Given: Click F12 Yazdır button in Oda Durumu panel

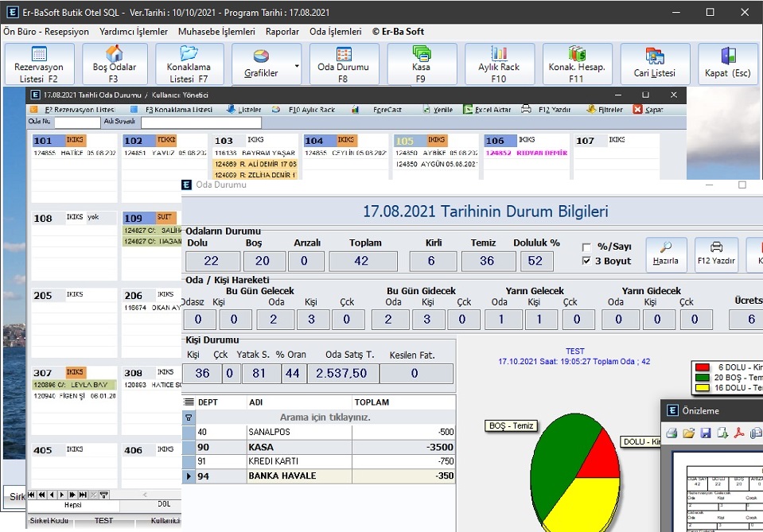Looking at the screenshot, I should click(716, 254).
